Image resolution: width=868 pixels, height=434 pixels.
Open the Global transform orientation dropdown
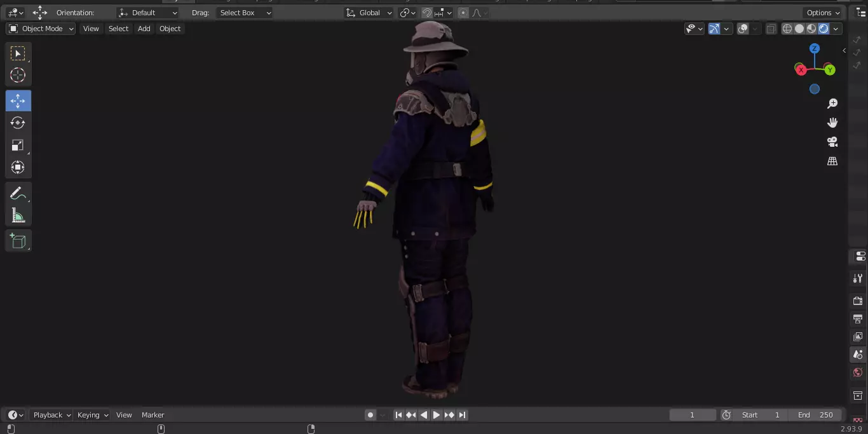tap(369, 13)
